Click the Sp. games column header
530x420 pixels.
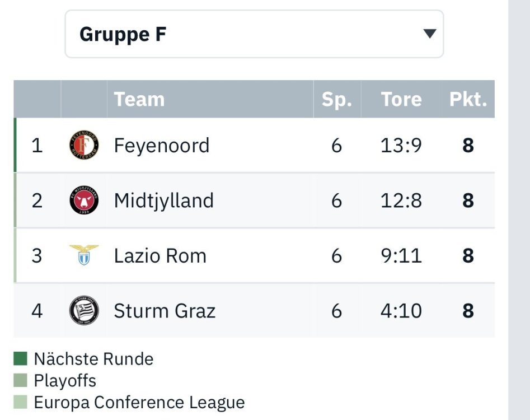336,99
